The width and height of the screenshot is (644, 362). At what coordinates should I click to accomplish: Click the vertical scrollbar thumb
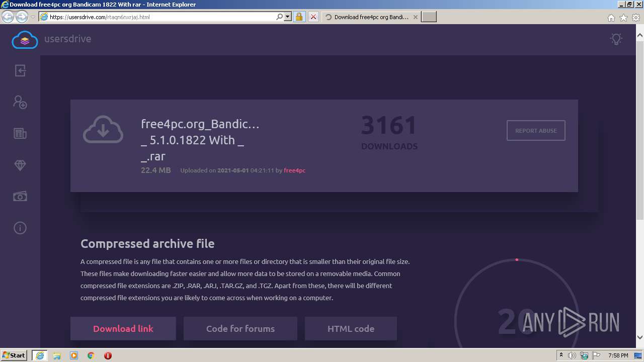640,130
